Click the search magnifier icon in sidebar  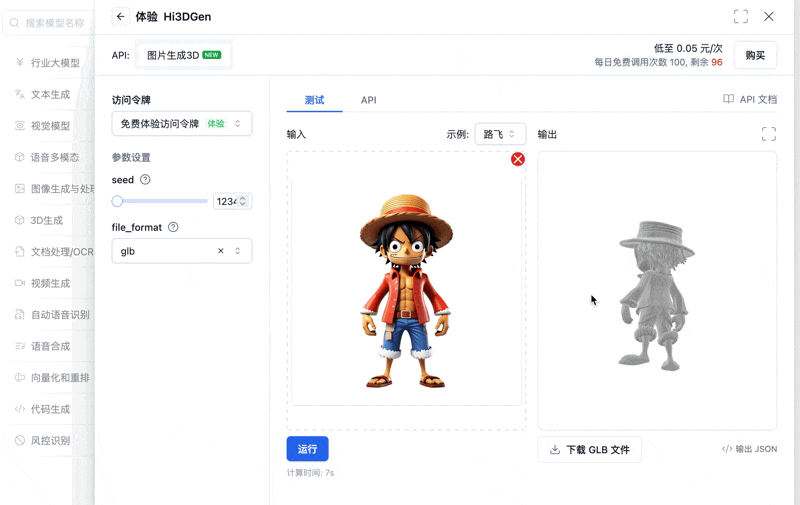(x=14, y=23)
